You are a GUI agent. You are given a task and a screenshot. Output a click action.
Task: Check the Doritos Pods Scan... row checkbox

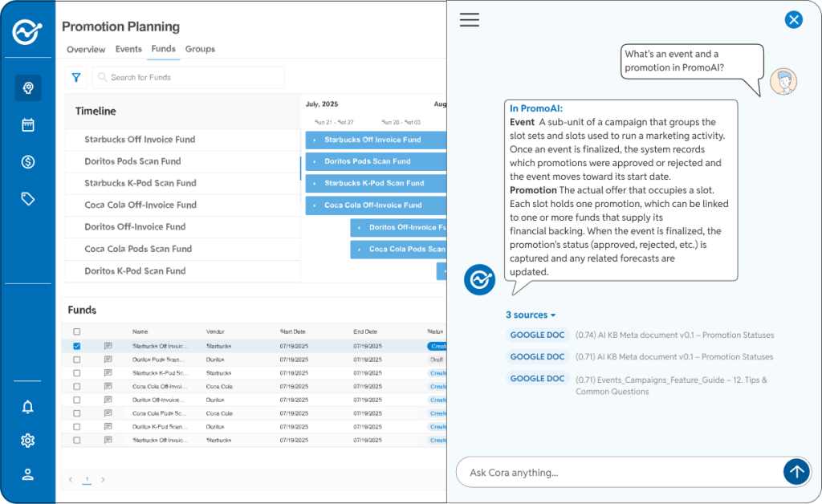77,360
